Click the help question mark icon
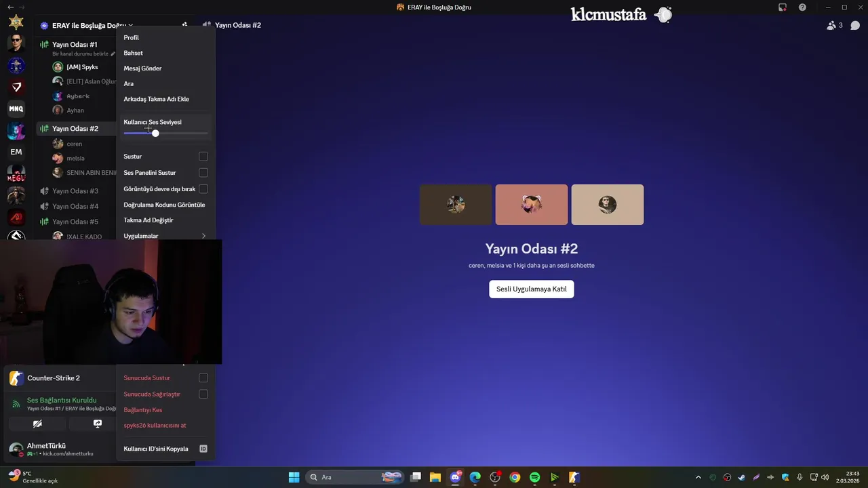The width and height of the screenshot is (868, 488). tap(802, 7)
